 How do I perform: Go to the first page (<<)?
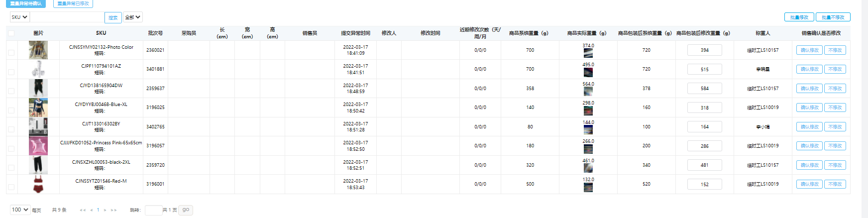click(83, 210)
